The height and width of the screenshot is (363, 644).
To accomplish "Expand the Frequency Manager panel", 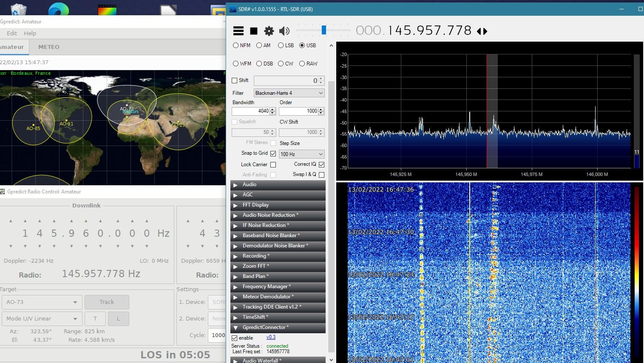I will (x=278, y=287).
